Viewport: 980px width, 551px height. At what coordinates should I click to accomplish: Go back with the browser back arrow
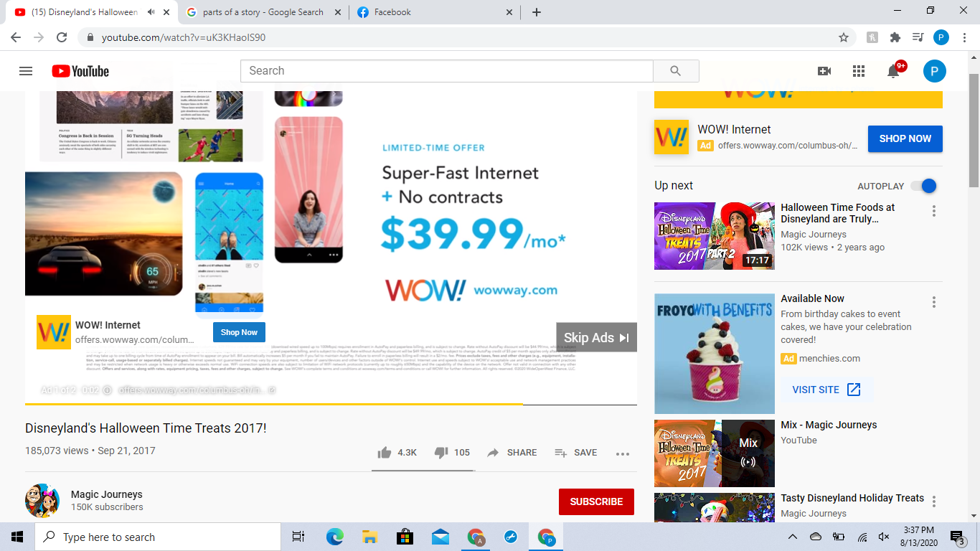click(16, 37)
